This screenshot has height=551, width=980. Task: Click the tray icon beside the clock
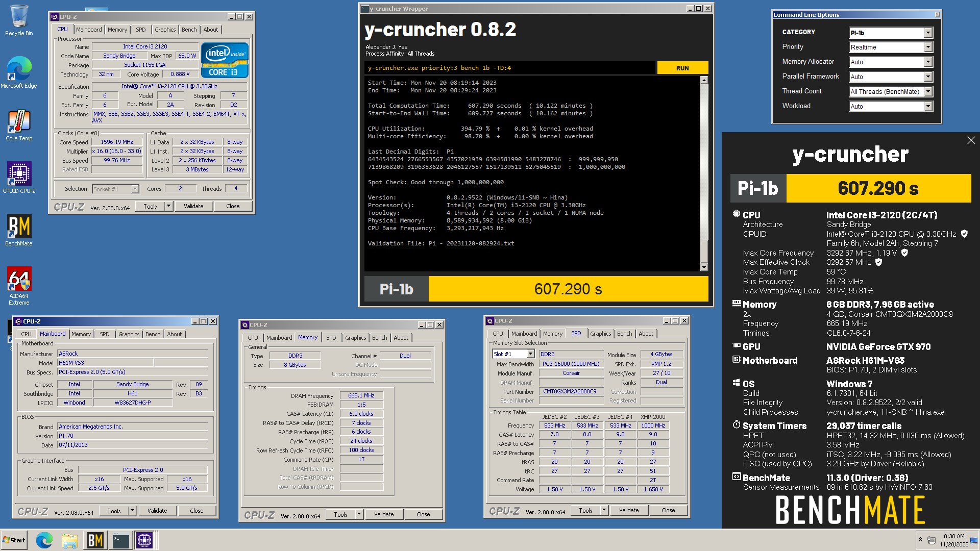932,540
